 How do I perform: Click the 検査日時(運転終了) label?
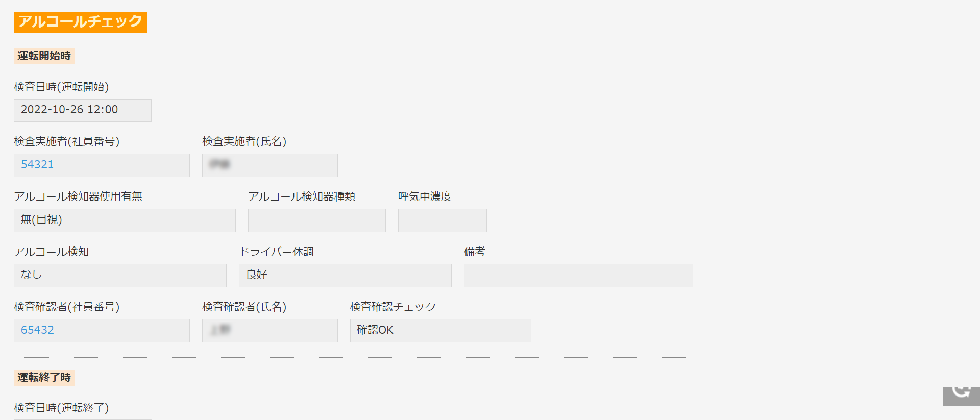click(x=61, y=408)
